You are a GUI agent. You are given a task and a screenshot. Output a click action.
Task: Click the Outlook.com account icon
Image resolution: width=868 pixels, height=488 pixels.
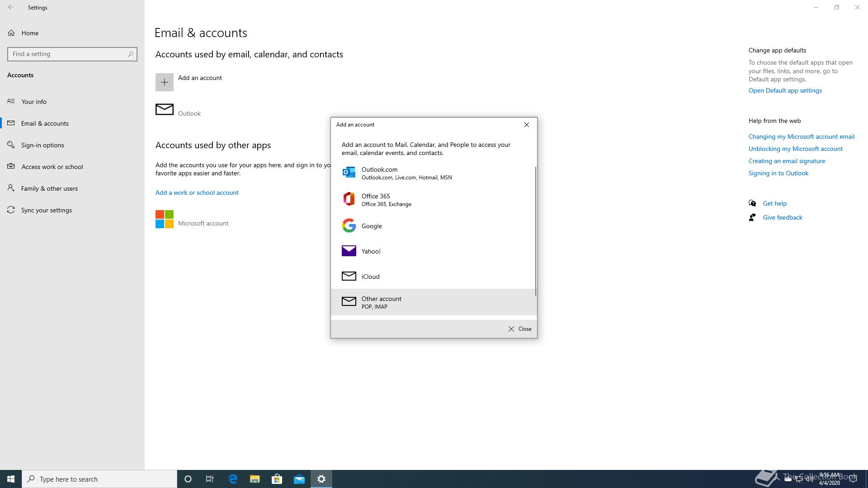pos(349,173)
